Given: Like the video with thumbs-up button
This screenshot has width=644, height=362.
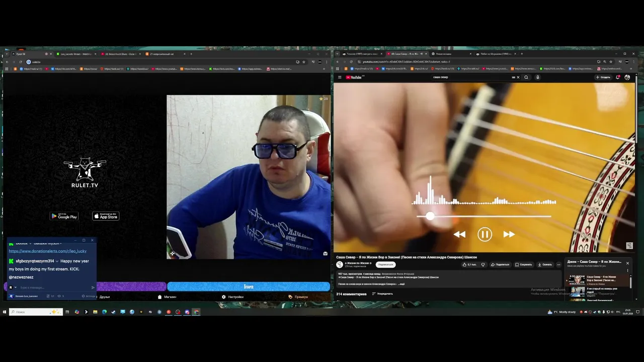Looking at the screenshot, I should 470,264.
